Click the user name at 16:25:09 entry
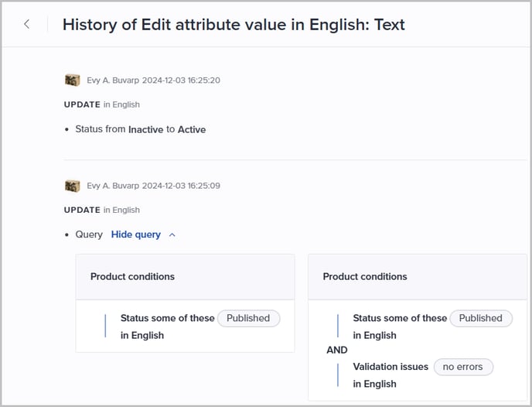The width and height of the screenshot is (532, 407). coord(113,186)
